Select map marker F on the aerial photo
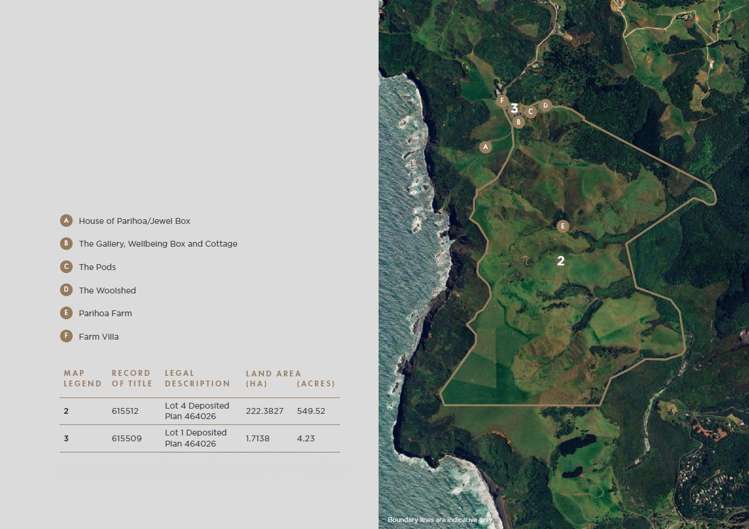The height and width of the screenshot is (529, 749). tap(502, 101)
